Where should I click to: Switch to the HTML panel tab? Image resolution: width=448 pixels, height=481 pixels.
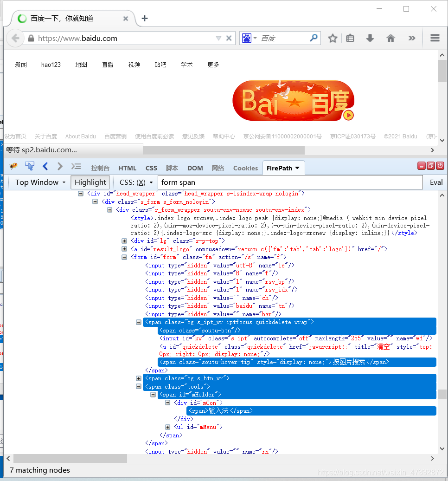(127, 168)
